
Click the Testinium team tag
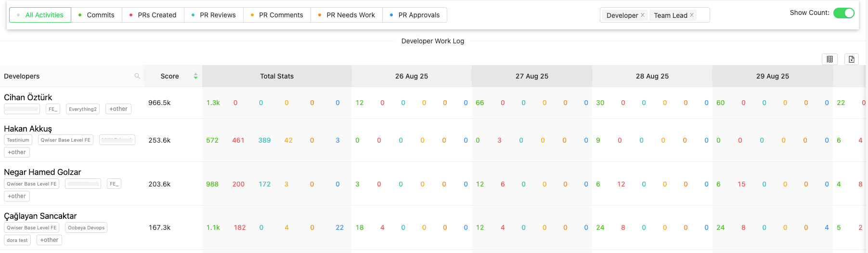click(x=18, y=140)
